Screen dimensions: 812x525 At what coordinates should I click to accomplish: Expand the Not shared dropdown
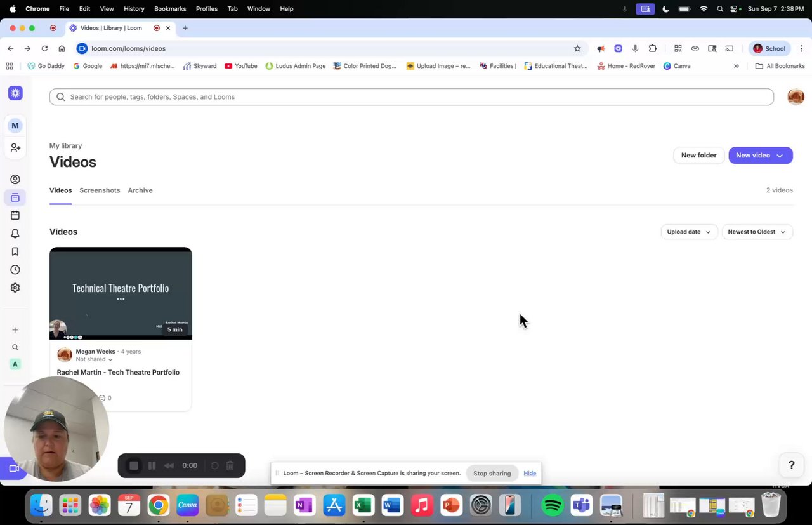point(94,359)
